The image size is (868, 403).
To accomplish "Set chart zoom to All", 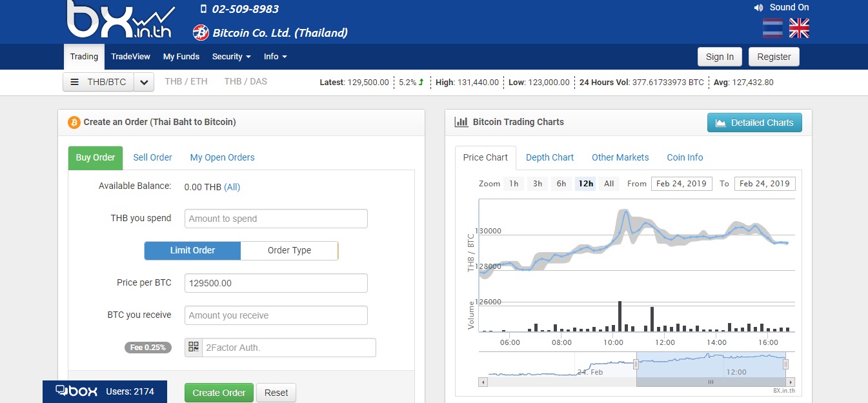I will click(609, 184).
